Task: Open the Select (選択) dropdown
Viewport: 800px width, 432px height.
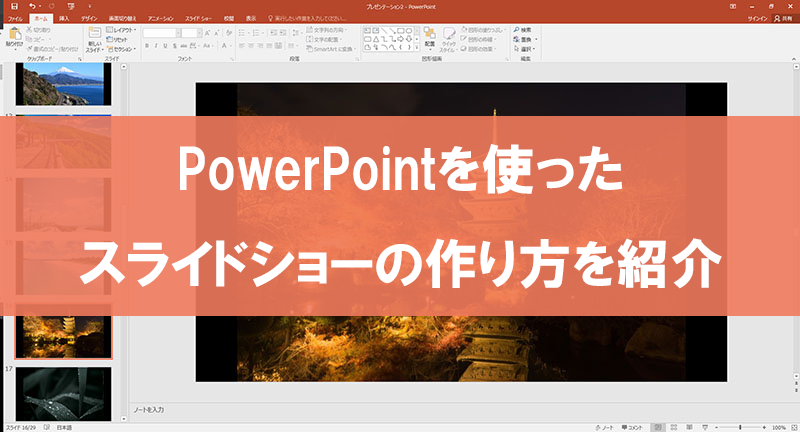Action: 524,49
